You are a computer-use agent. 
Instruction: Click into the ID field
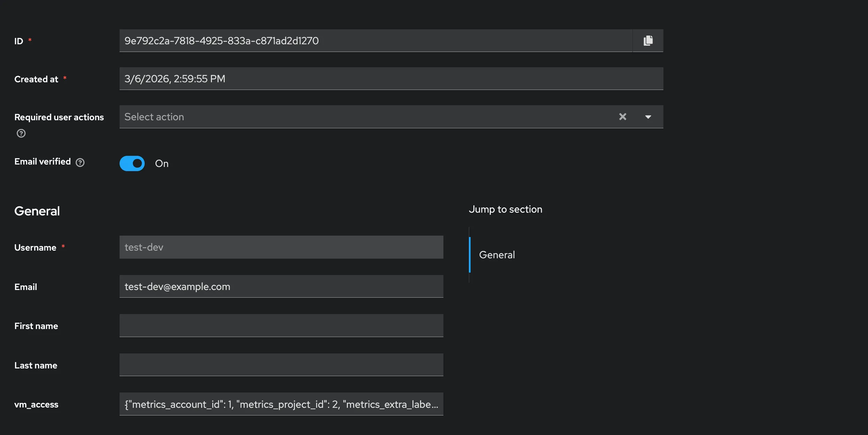[375, 41]
